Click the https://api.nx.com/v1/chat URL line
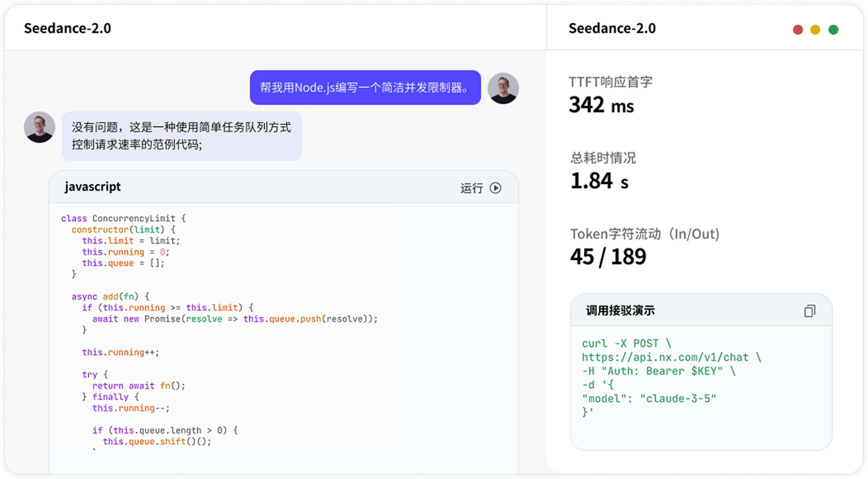Viewport: 868px width, 479px height. point(671,357)
